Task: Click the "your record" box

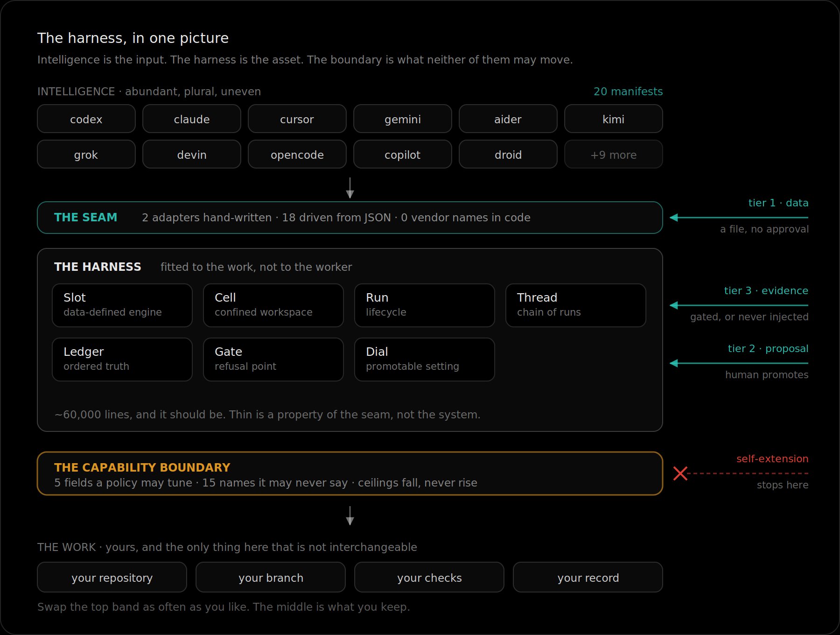Action: tap(588, 577)
